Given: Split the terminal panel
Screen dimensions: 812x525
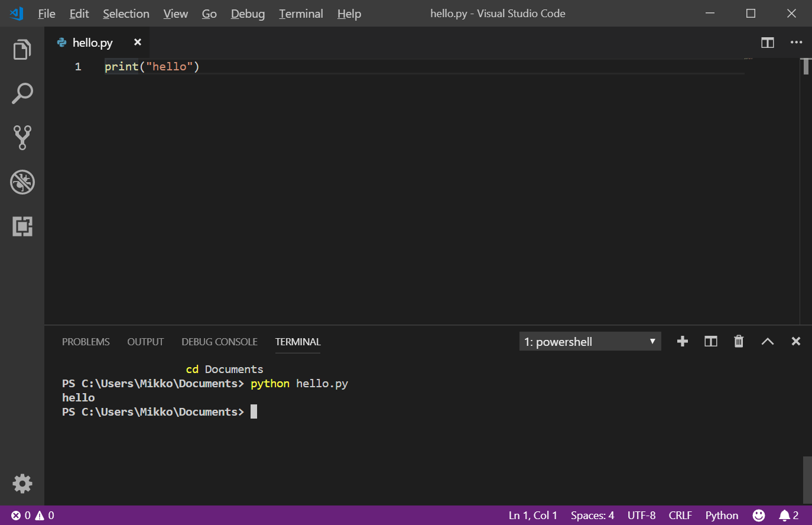Looking at the screenshot, I should click(711, 341).
